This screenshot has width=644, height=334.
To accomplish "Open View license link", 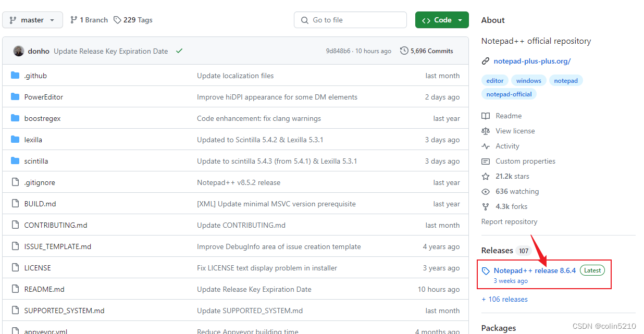I will 515,131.
